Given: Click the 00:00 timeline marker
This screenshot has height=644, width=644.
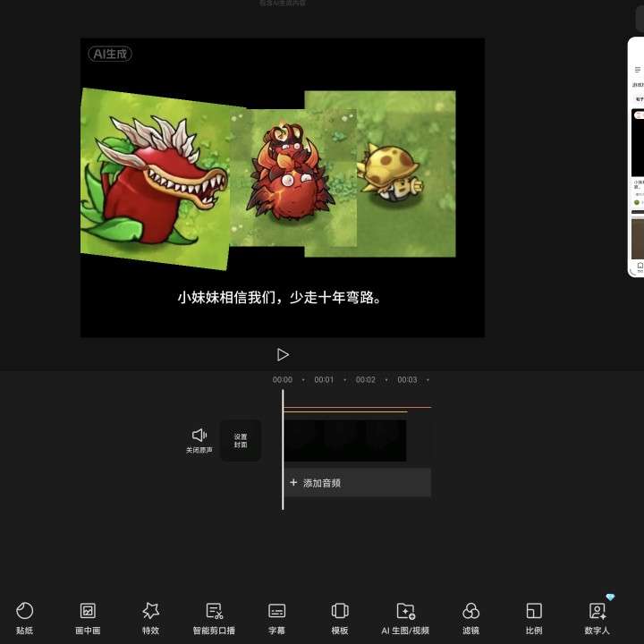Looking at the screenshot, I should (283, 380).
